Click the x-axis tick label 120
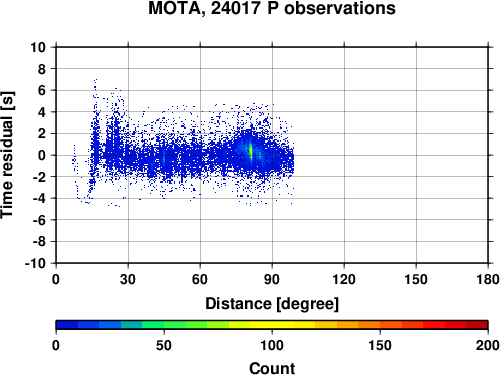Viewport: 500px width, 375px height. (344, 279)
